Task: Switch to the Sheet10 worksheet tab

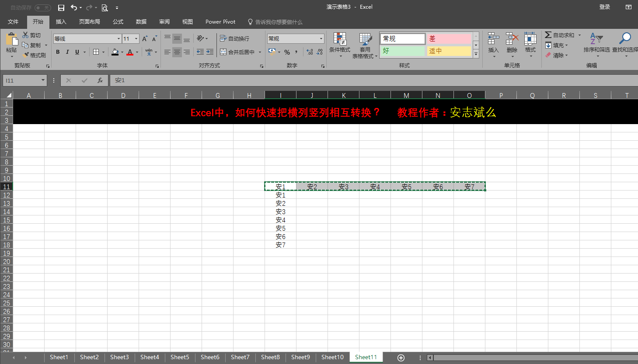Action: pyautogui.click(x=332, y=357)
